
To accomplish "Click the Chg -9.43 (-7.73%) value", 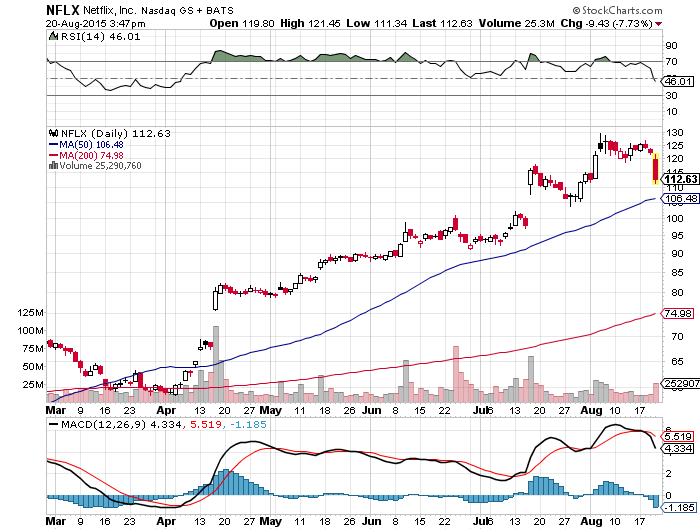I will point(606,23).
